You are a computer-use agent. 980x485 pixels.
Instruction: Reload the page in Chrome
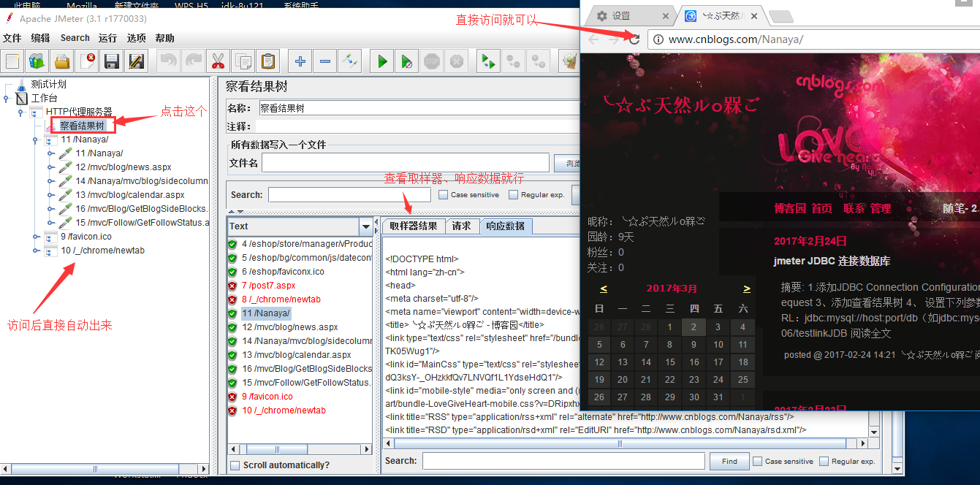(634, 39)
